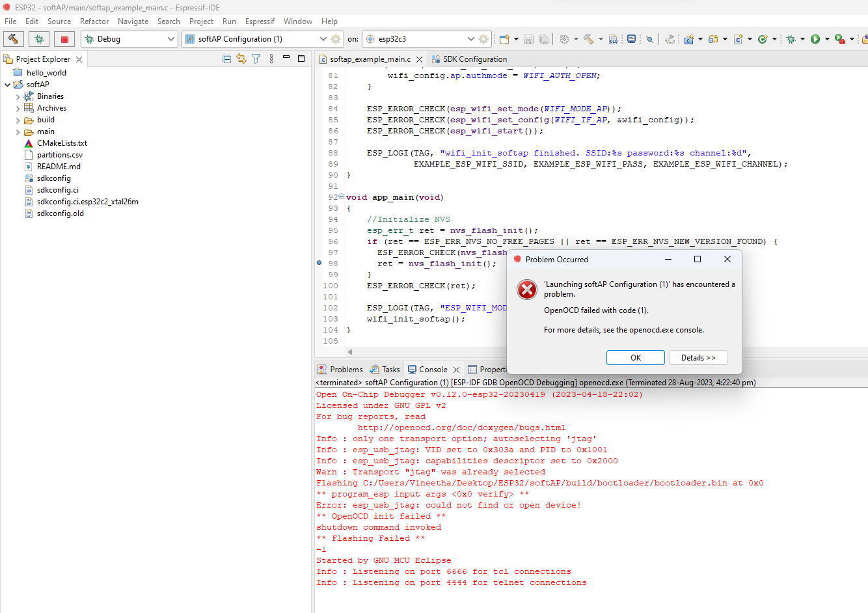Click the New Class green C icon
The width and height of the screenshot is (868, 613).
(x=763, y=39)
